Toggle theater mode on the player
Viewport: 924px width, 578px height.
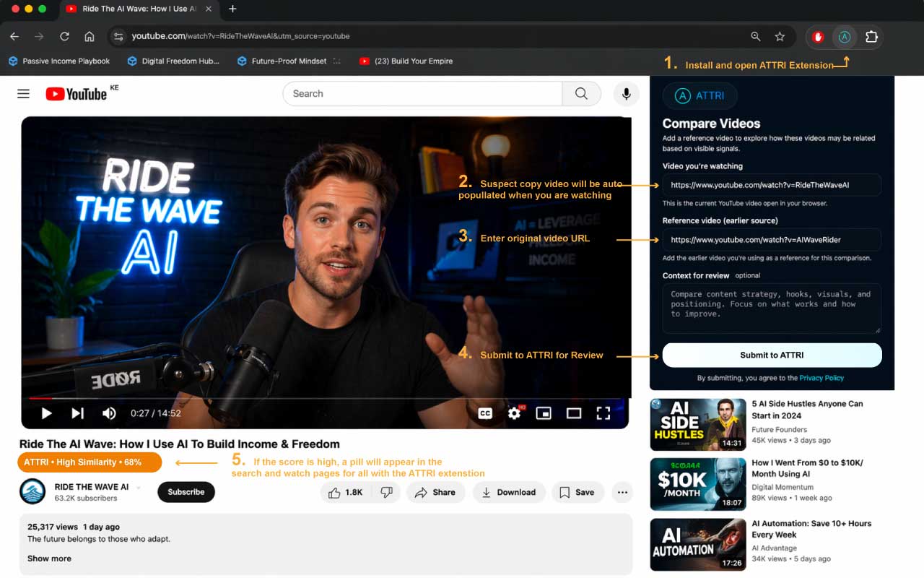point(574,413)
